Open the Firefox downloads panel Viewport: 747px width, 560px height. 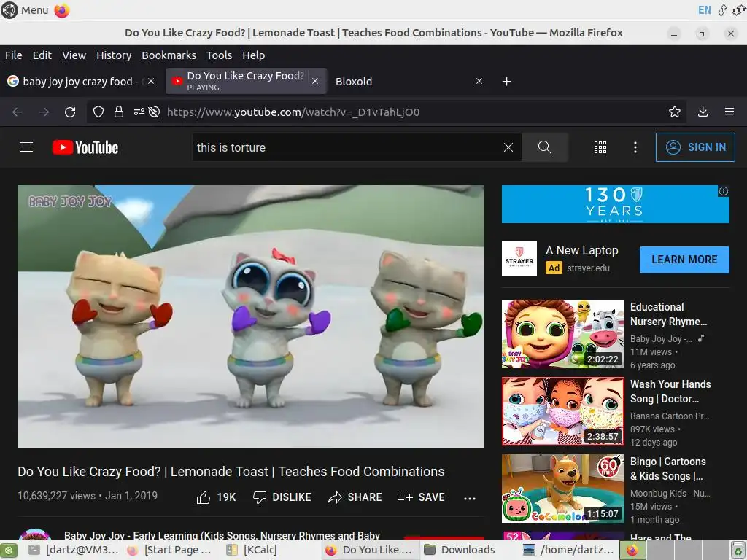pos(703,112)
